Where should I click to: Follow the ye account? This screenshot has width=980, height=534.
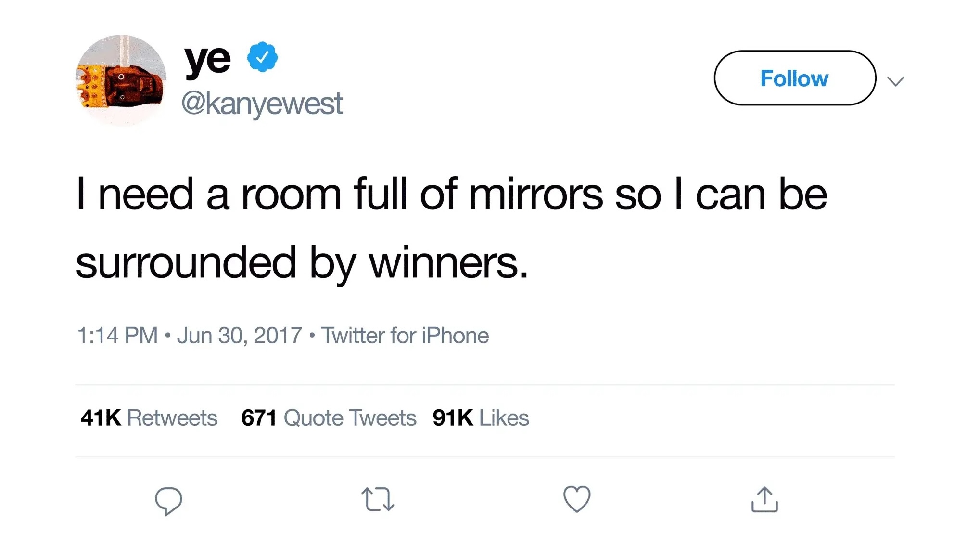click(794, 78)
